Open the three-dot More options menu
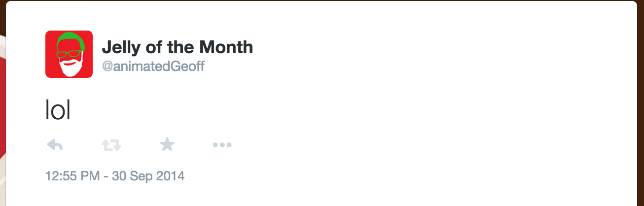Screen dimensions: 644x206 [222, 145]
